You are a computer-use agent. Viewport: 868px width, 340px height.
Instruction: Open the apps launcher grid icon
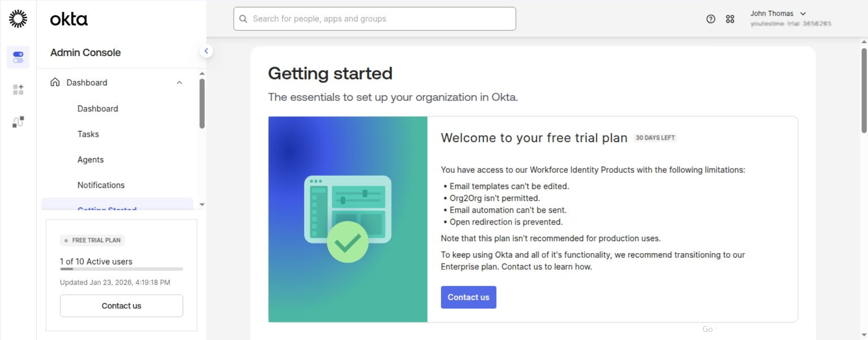click(x=730, y=19)
